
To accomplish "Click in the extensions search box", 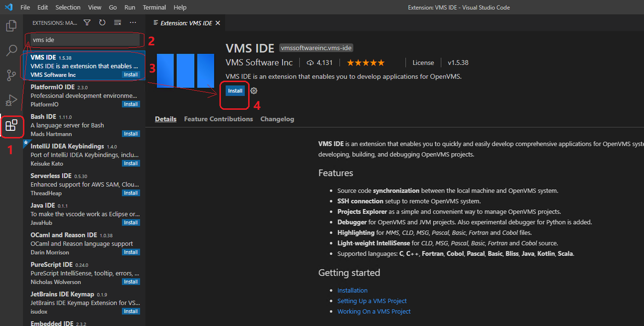I will pos(83,40).
